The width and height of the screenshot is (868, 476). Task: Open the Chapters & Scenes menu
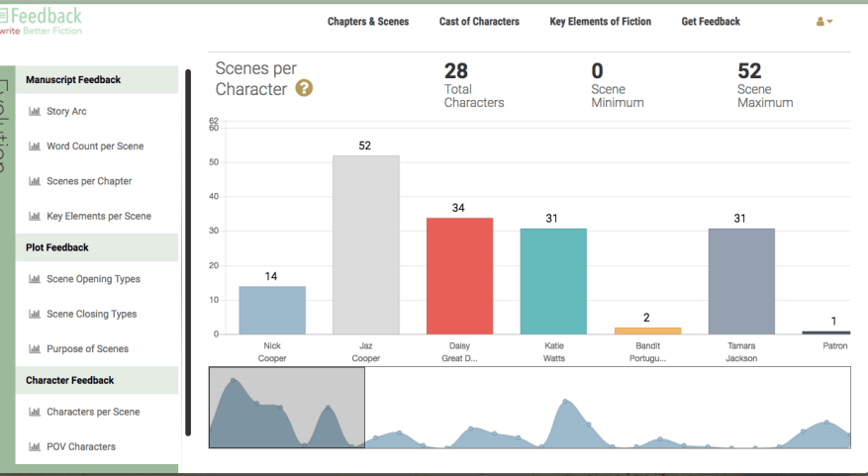coord(368,22)
